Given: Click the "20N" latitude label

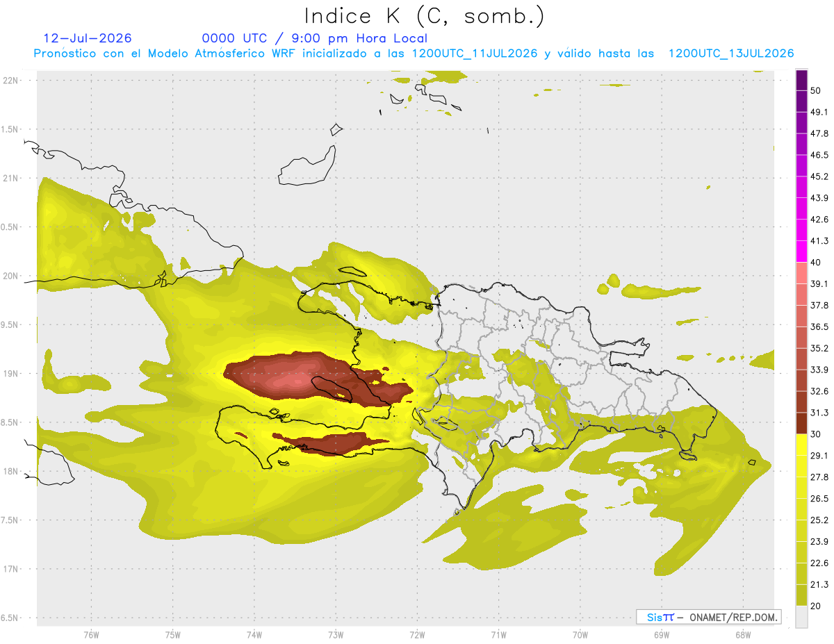Looking at the screenshot, I should (11, 276).
